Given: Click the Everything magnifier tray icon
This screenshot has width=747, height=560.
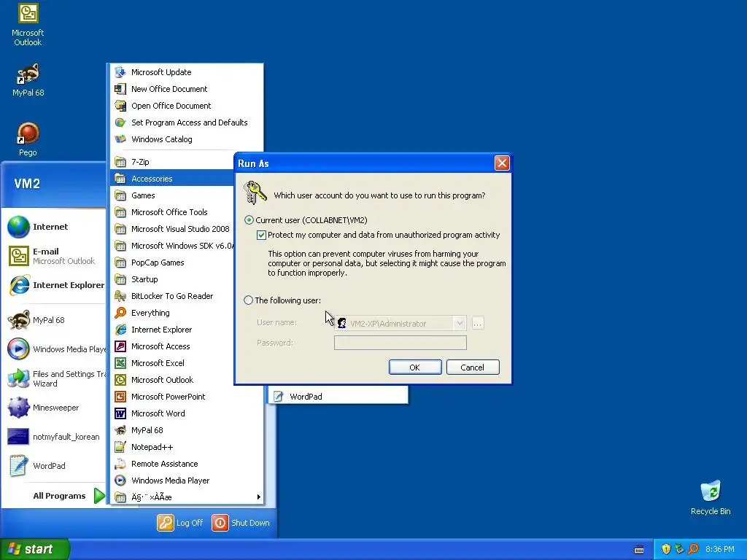Looking at the screenshot, I should coord(693,549).
